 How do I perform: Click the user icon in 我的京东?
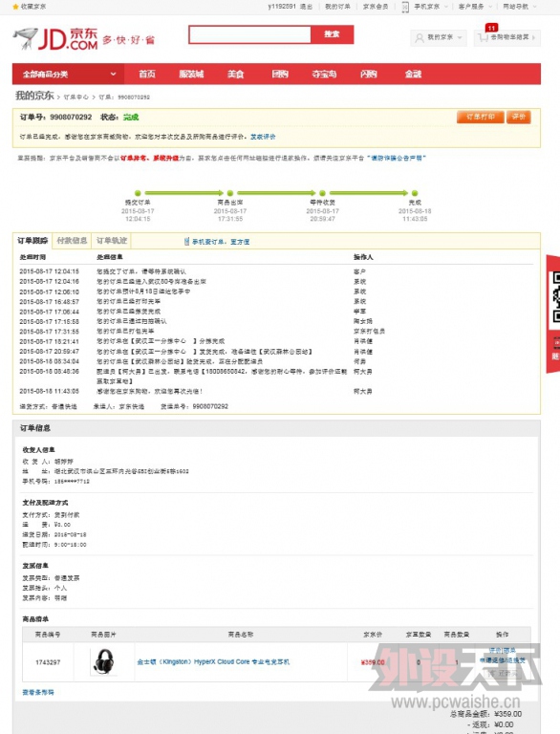tap(420, 37)
